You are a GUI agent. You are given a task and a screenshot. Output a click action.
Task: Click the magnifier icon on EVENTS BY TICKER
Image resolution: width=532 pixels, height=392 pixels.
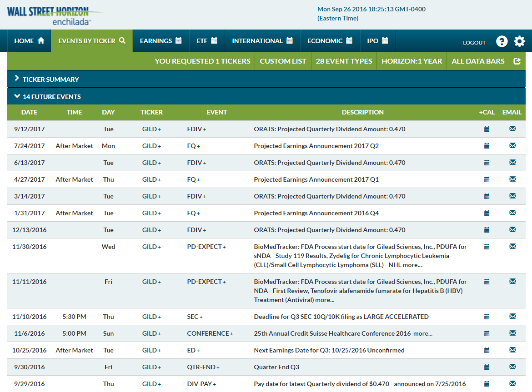pos(122,40)
